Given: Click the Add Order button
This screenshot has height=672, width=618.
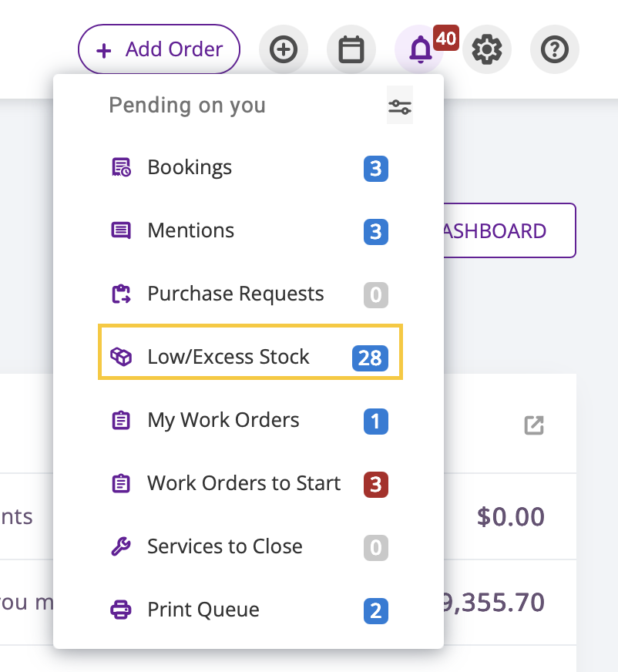Looking at the screenshot, I should (159, 49).
